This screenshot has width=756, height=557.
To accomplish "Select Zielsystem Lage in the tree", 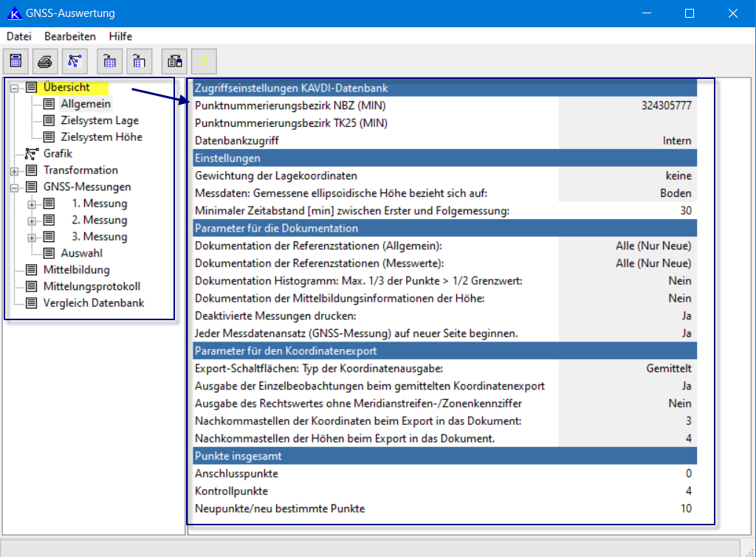I will (x=100, y=120).
